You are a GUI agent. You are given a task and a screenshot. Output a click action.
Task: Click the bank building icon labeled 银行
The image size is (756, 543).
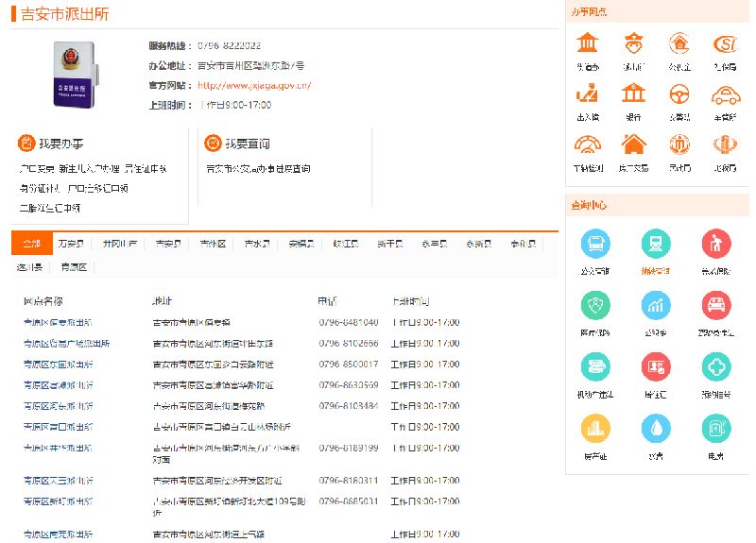[633, 94]
